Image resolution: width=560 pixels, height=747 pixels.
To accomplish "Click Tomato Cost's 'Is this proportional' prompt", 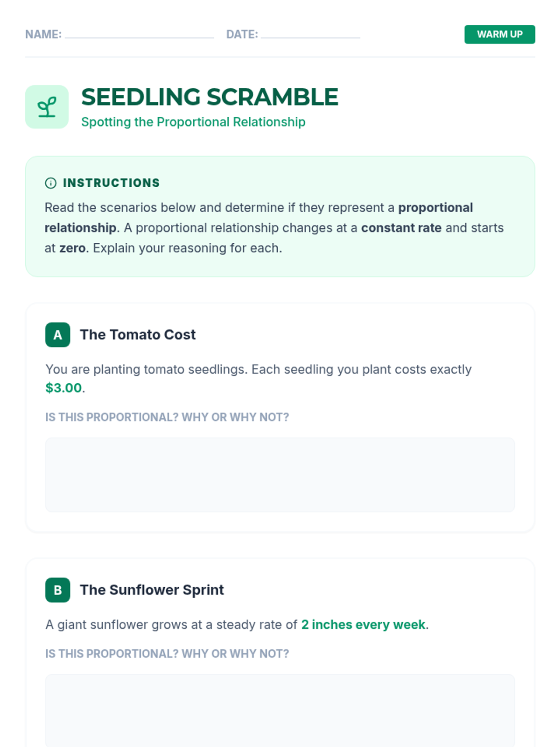I will 167,417.
